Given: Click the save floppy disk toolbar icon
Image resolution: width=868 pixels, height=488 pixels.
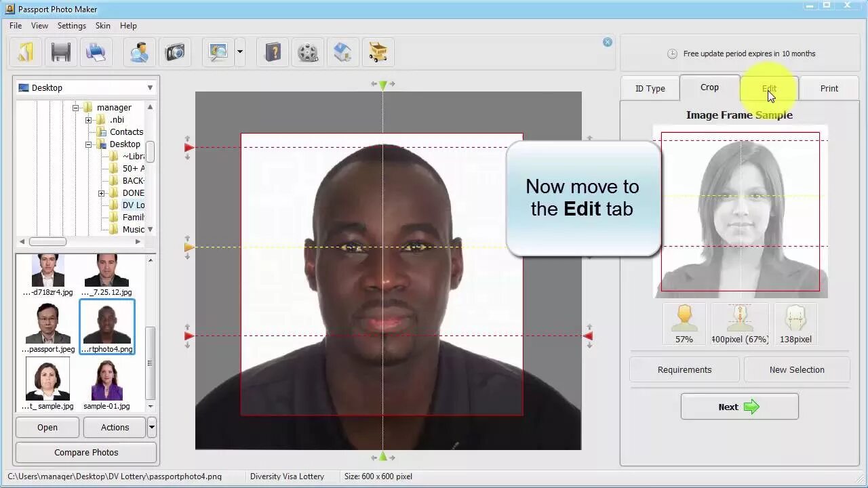Looking at the screenshot, I should pos(61,52).
